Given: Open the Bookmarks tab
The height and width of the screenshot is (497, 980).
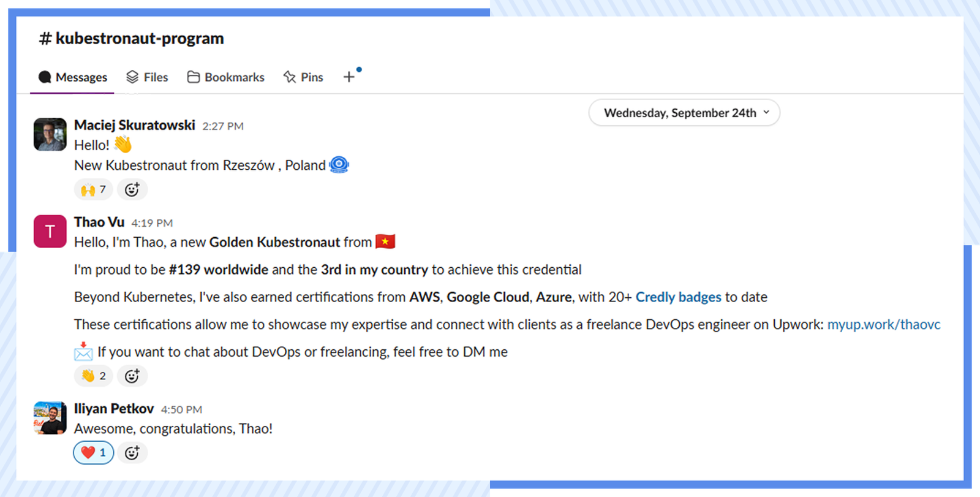Looking at the screenshot, I should [226, 77].
